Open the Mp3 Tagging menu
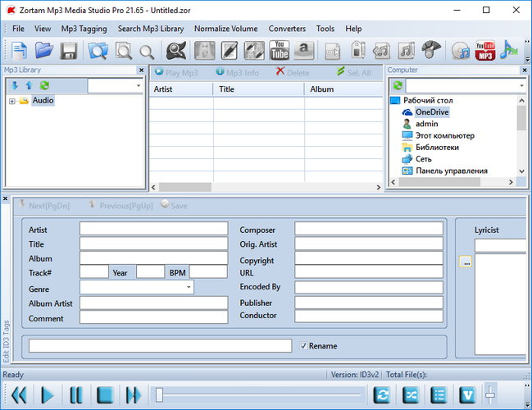 click(x=84, y=29)
